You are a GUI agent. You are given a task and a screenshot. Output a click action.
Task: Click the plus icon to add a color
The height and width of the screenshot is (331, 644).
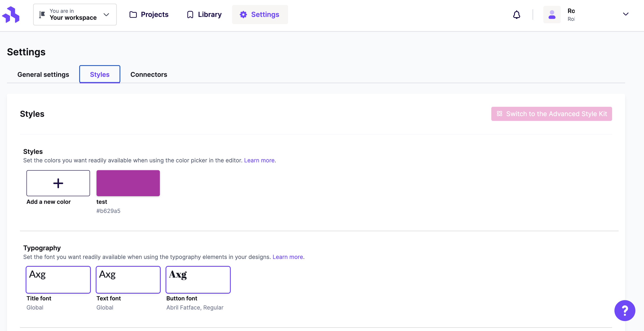point(58,183)
